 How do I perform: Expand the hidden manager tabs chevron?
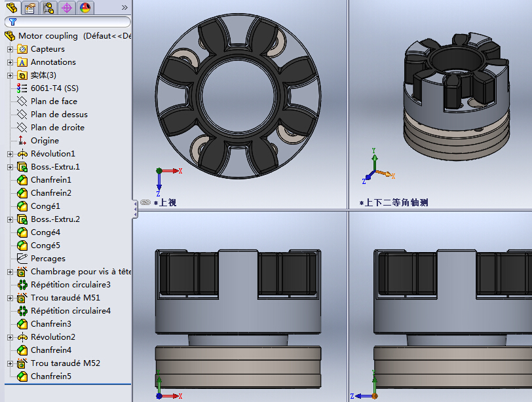pos(124,7)
